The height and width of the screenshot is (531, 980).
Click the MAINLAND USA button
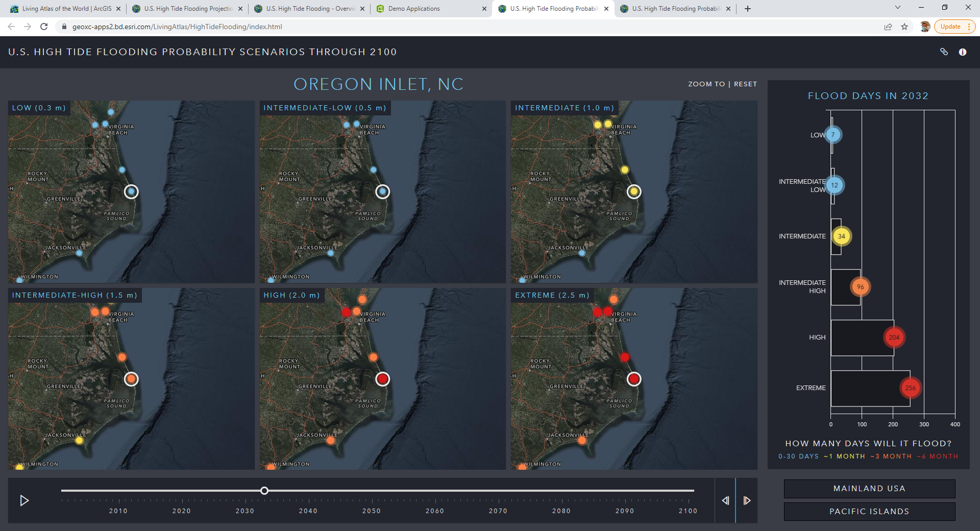click(869, 489)
